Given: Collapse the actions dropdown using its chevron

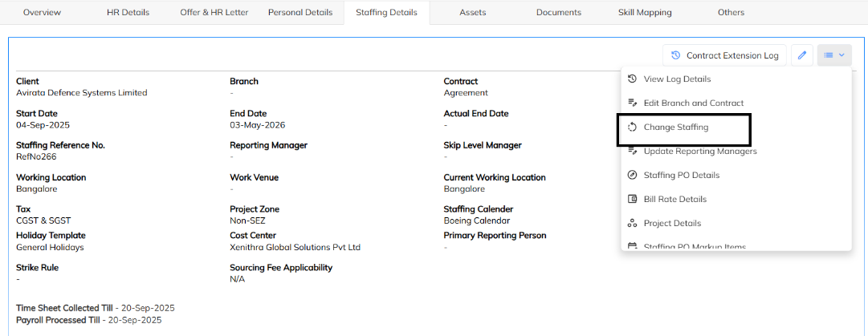Looking at the screenshot, I should [842, 55].
